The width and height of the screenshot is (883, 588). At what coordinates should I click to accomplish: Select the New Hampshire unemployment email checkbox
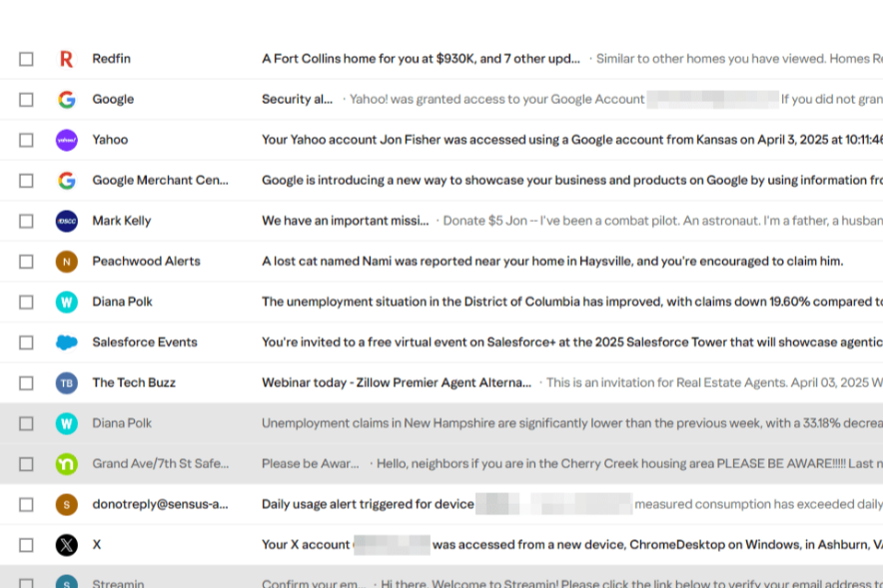[x=26, y=423]
